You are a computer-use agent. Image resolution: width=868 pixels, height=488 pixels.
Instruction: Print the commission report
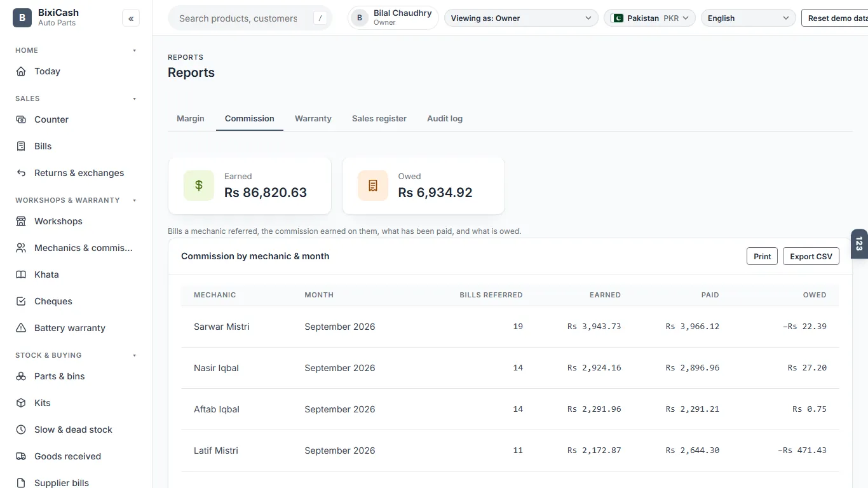point(762,256)
